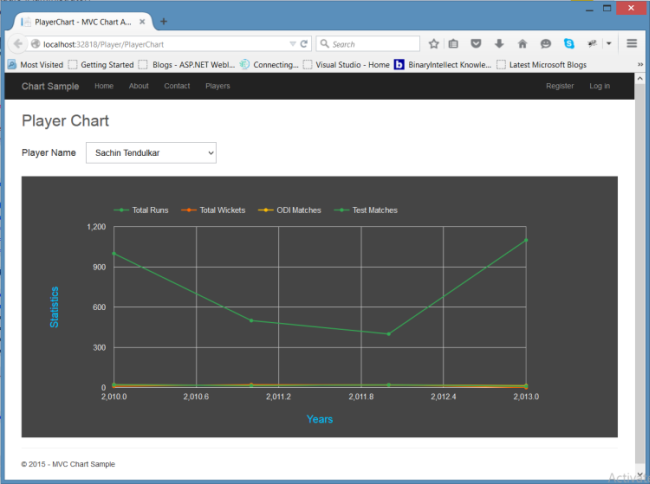
Task: Go to Home in navbar
Action: click(104, 86)
